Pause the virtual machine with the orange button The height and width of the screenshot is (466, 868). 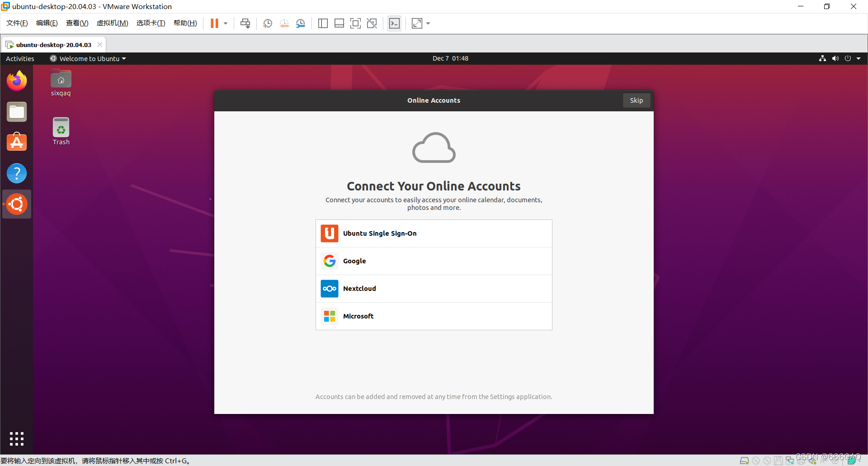click(214, 23)
